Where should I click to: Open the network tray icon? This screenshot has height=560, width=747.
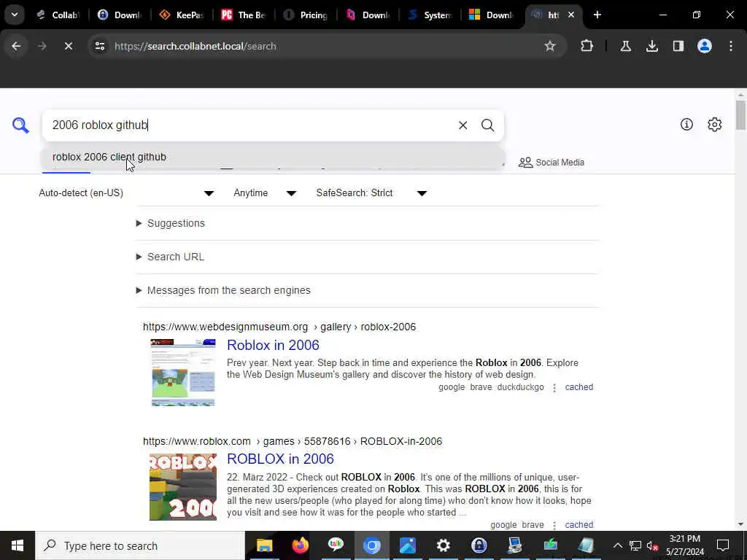point(635,545)
